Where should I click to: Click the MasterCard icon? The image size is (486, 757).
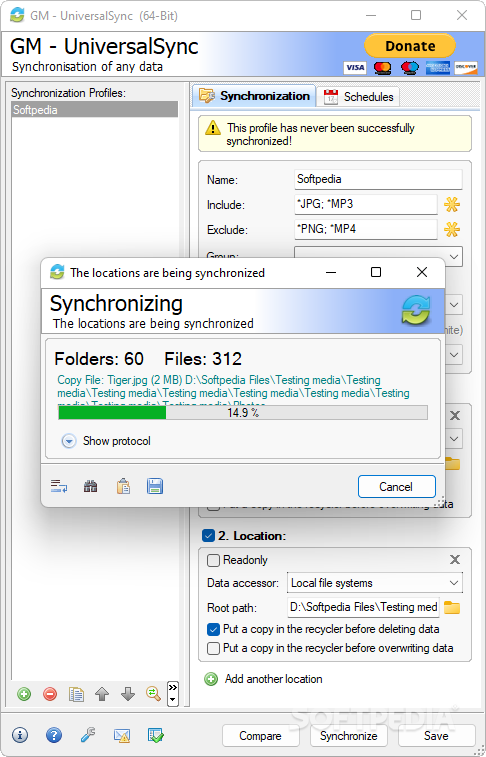tap(382, 68)
